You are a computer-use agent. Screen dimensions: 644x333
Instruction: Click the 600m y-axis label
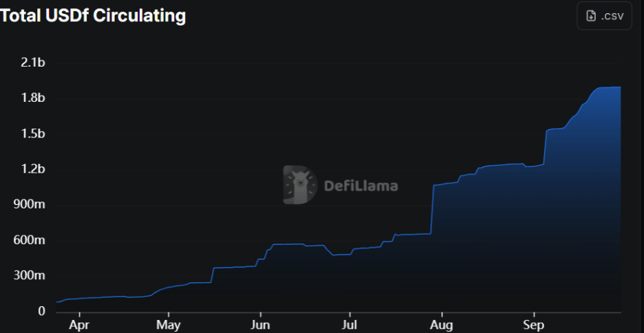[30, 240]
